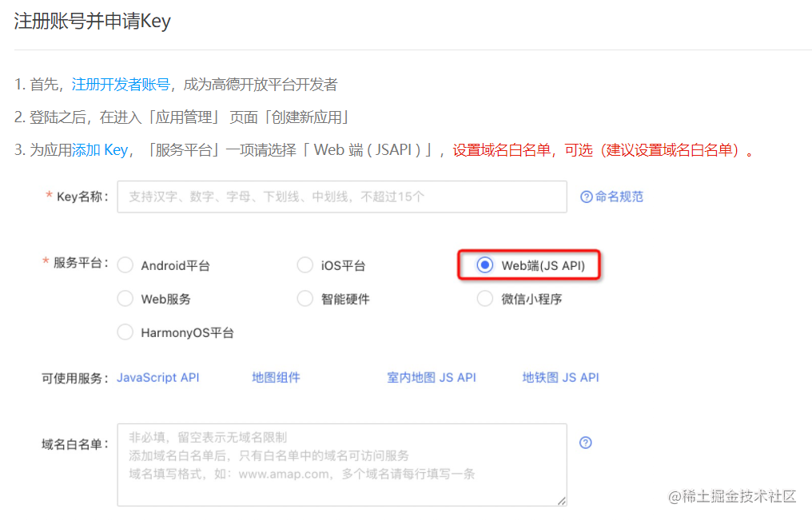Viewport: 812px width, 520px height.
Task: Click the 注册账号并申请Key heading
Action: (x=92, y=22)
